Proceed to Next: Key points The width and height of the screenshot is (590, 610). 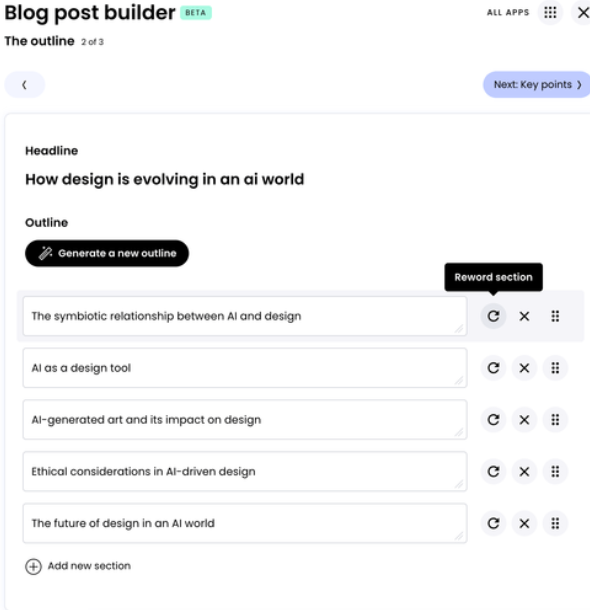coord(537,84)
